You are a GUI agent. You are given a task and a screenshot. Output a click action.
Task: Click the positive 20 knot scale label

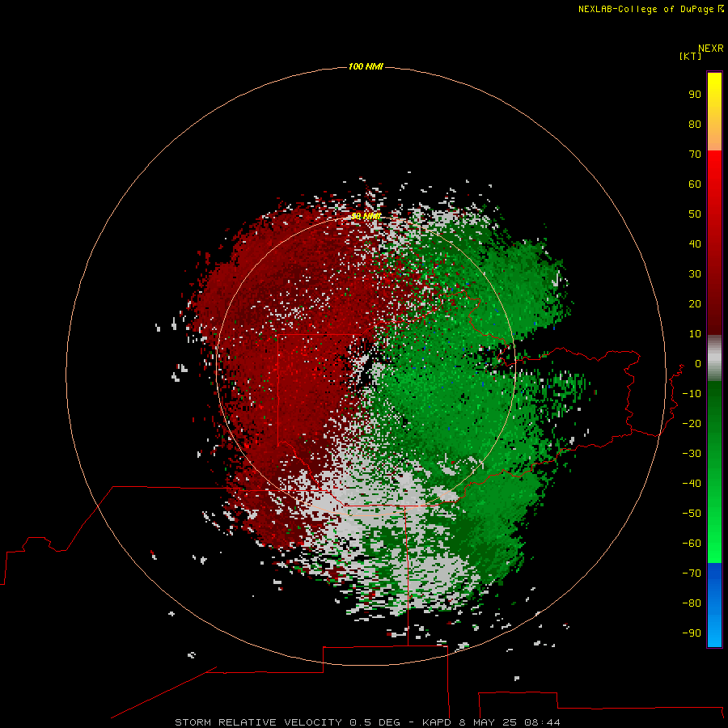pyautogui.click(x=695, y=304)
